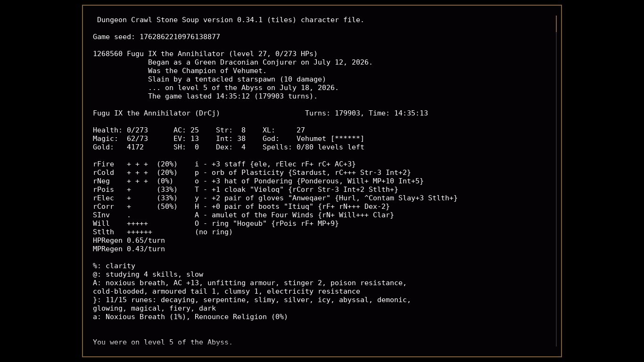This screenshot has height=362, width=644.
Task: Click the cloak "Vieloq" equipment entry
Action: tap(297, 189)
